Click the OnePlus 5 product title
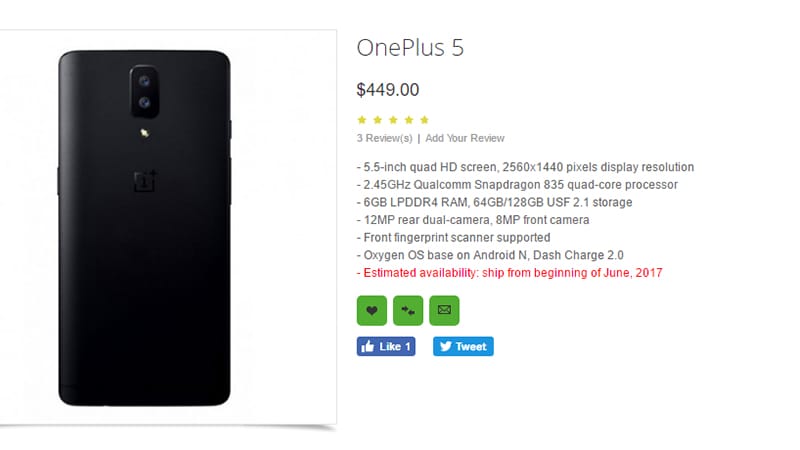Viewport: 800px width, 450px height. point(410,48)
